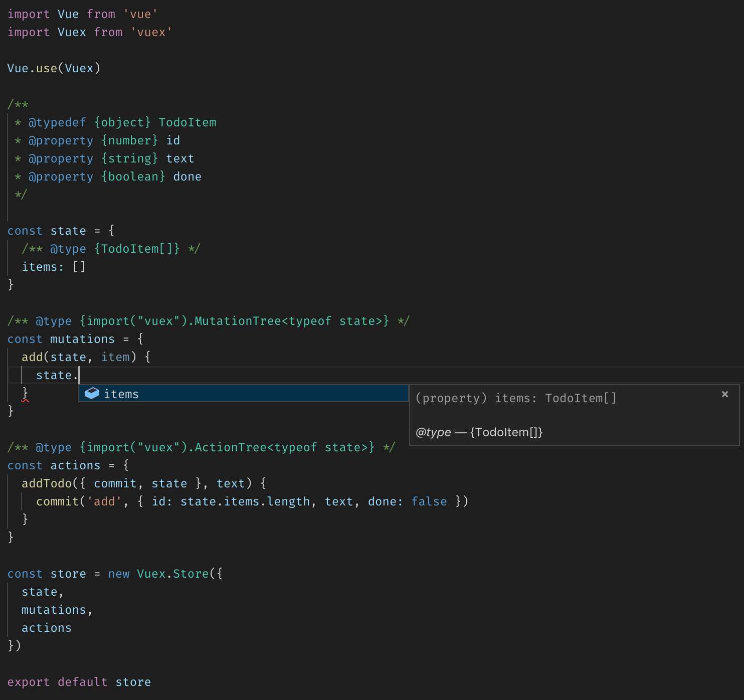Click mutations inside the Vuex.Store options
The height and width of the screenshot is (700, 744).
pos(54,610)
